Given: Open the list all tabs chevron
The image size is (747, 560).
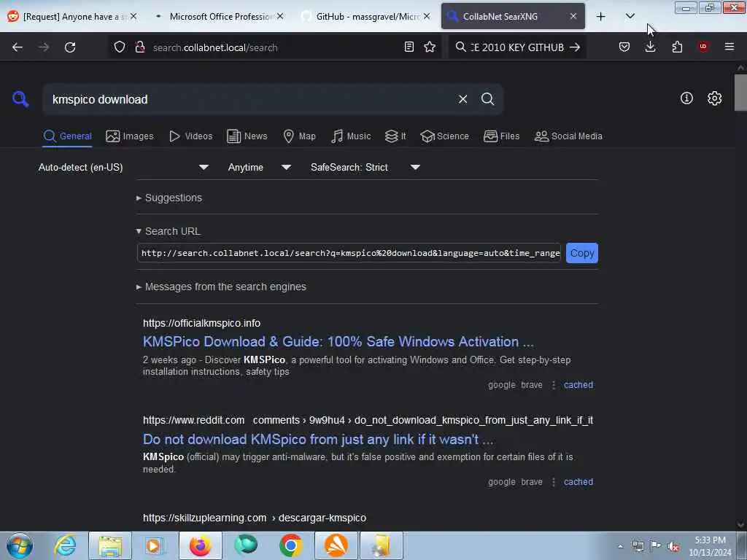Looking at the screenshot, I should (x=630, y=16).
